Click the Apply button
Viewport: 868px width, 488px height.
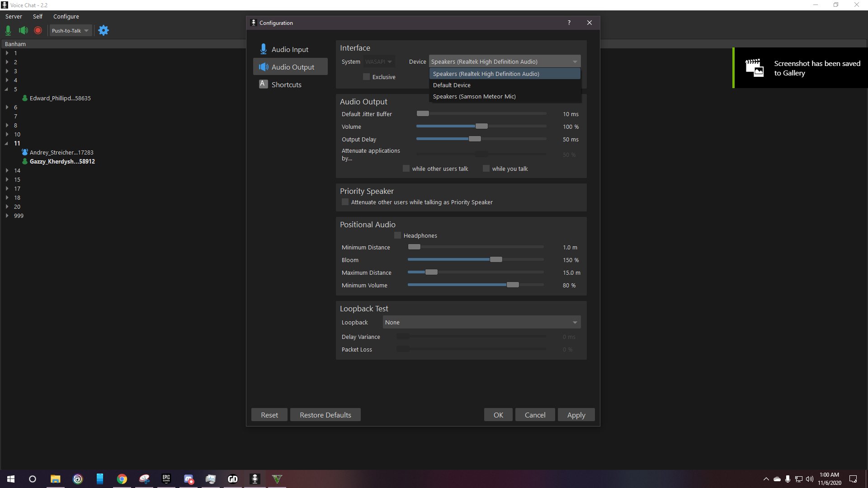click(576, 415)
